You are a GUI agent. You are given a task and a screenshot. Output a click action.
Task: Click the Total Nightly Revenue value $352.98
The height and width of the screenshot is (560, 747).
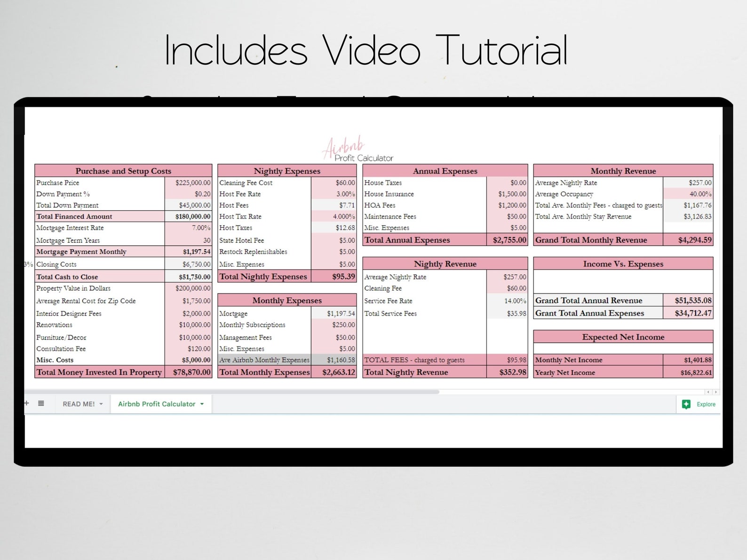click(507, 372)
